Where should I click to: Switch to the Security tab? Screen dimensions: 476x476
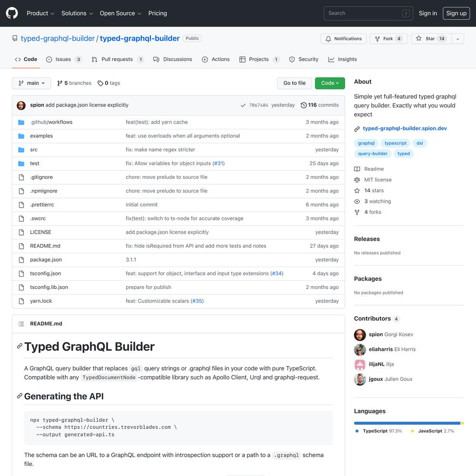(x=304, y=59)
